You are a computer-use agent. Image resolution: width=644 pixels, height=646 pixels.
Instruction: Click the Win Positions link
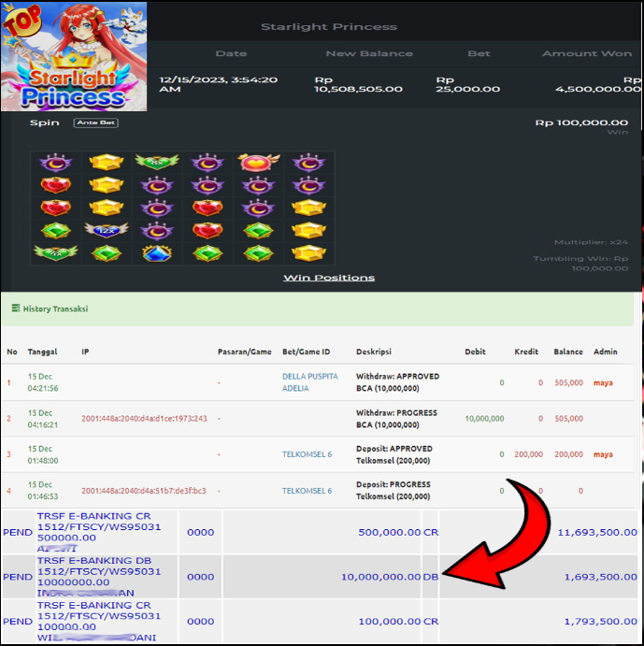point(329,278)
